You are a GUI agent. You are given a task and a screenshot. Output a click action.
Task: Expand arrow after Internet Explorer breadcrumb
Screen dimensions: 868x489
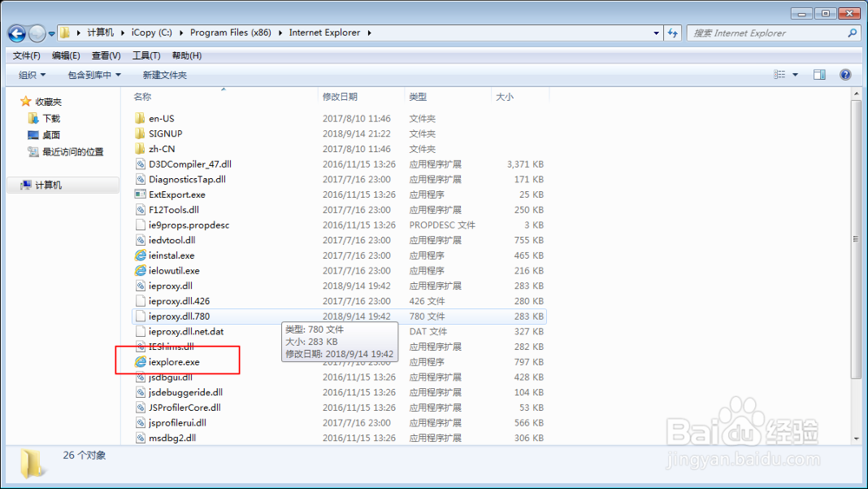point(369,33)
